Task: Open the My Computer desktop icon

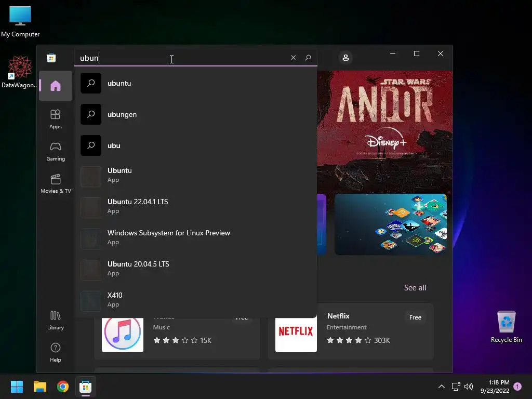Action: (20, 21)
